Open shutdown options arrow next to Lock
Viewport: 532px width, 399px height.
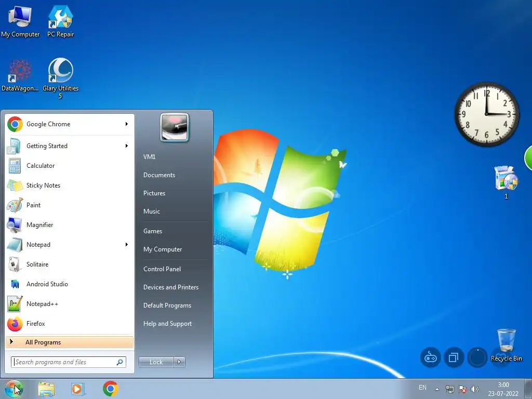179,362
